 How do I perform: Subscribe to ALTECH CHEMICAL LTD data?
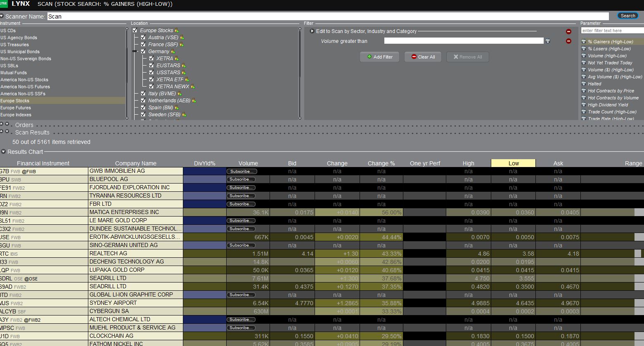coord(241,320)
